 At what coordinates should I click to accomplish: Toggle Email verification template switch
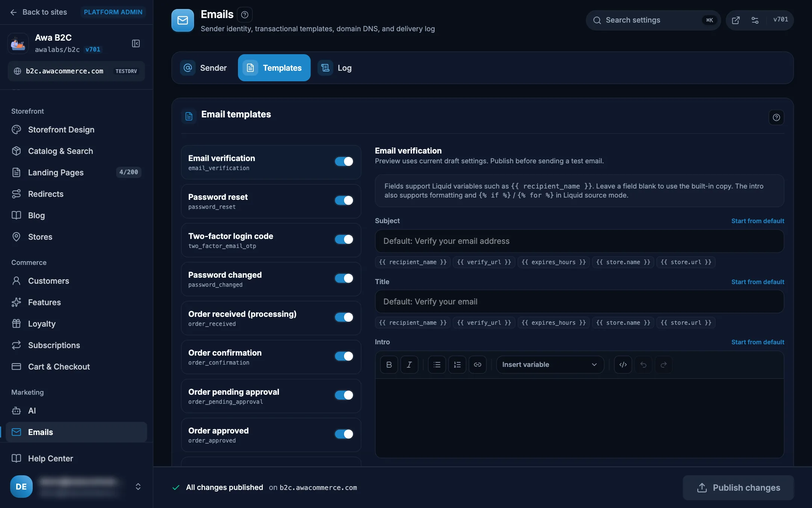click(344, 161)
